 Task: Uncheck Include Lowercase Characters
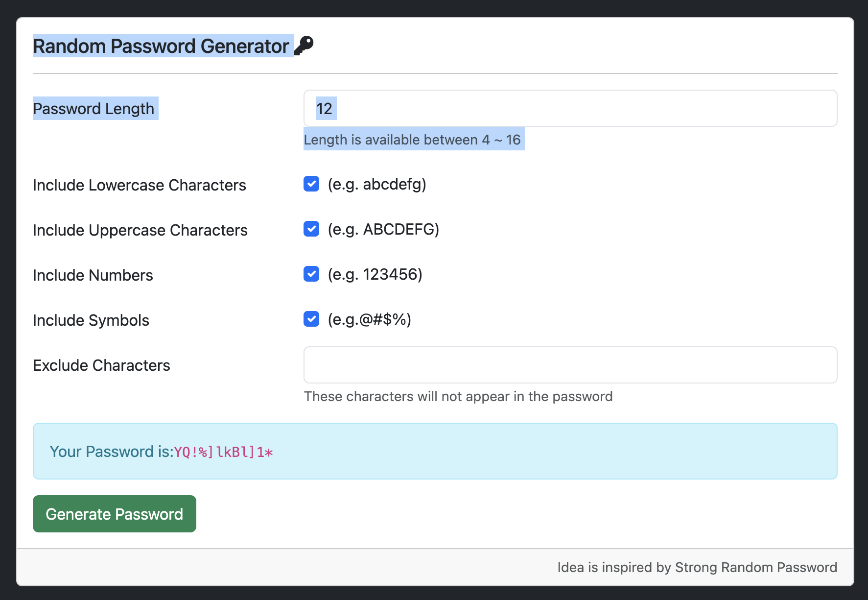311,184
